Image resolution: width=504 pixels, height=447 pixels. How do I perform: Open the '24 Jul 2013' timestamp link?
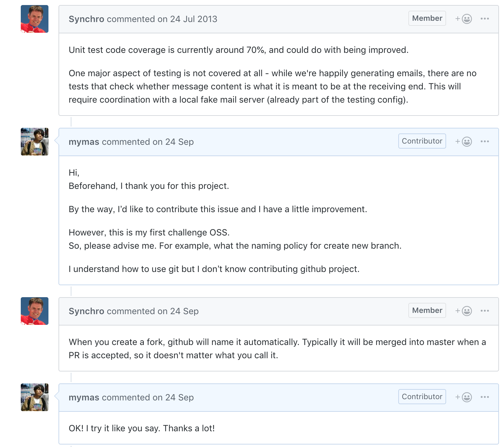click(x=194, y=19)
